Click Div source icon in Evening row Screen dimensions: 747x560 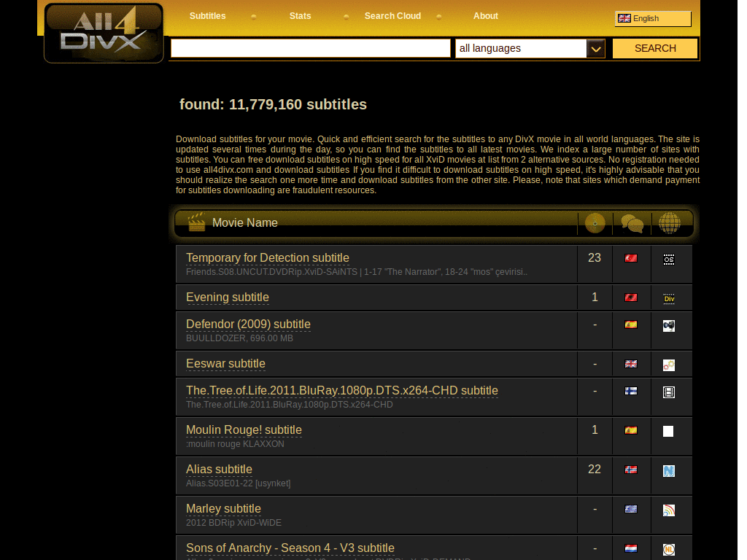669,298
